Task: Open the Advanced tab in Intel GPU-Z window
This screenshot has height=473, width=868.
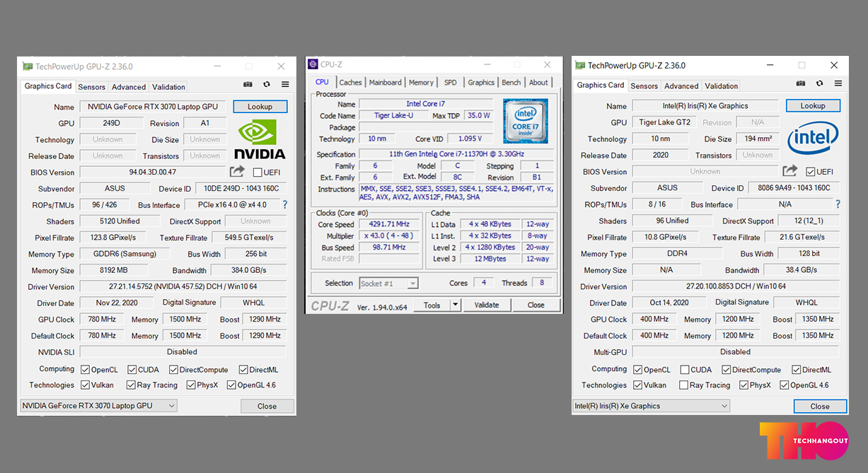Action: point(681,86)
